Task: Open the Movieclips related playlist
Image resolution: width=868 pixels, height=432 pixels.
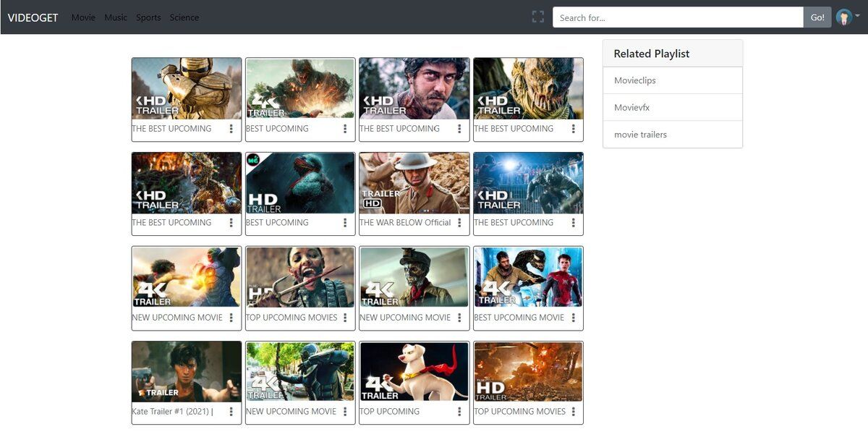Action: coord(635,80)
